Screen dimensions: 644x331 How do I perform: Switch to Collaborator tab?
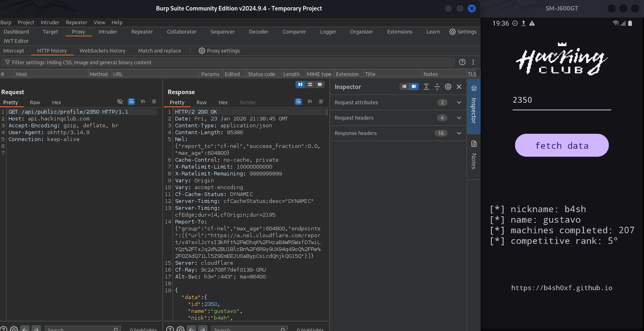click(x=182, y=32)
